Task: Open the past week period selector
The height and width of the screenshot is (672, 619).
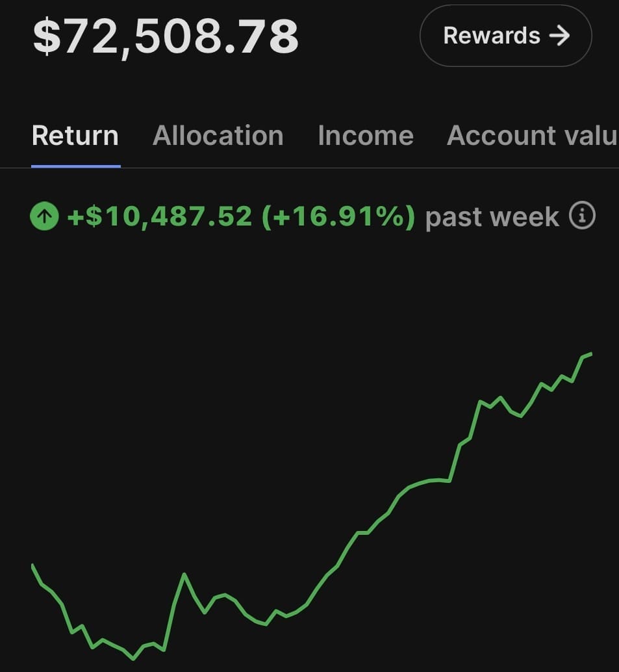Action: coord(492,217)
